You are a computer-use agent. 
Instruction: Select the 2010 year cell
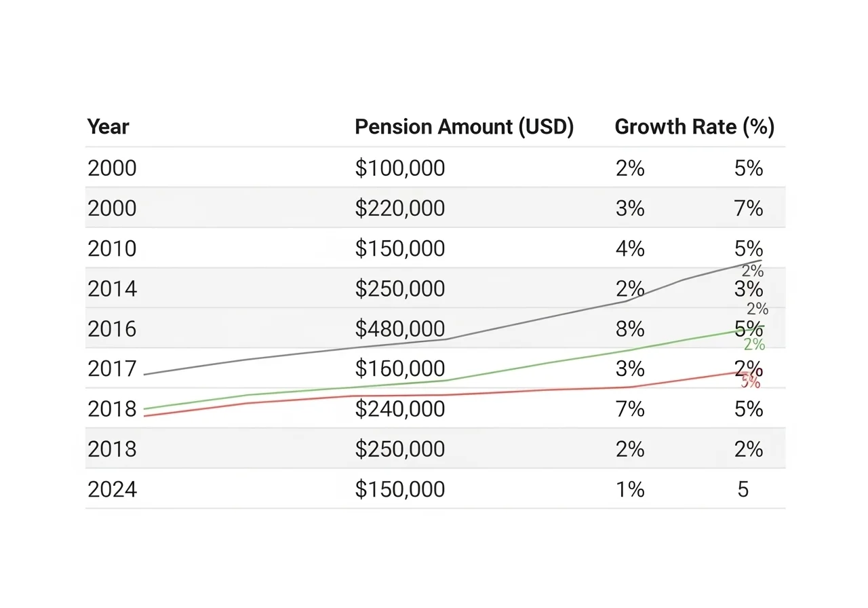pos(112,248)
